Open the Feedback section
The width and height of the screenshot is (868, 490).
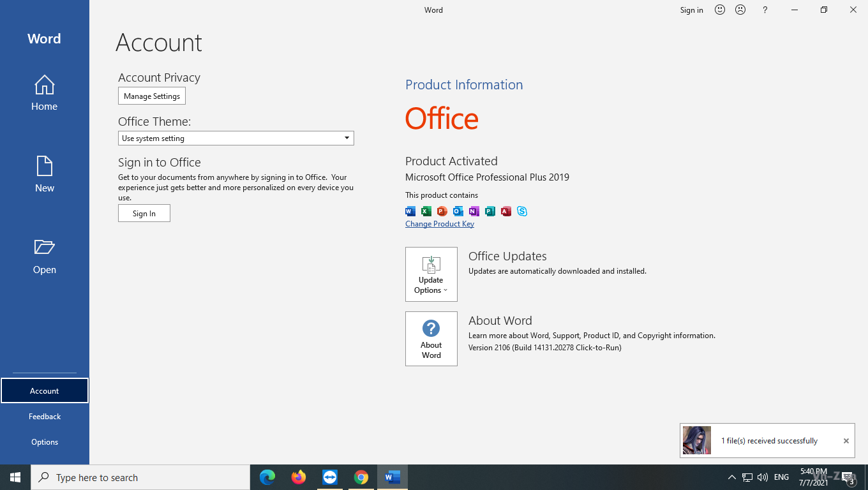click(44, 416)
